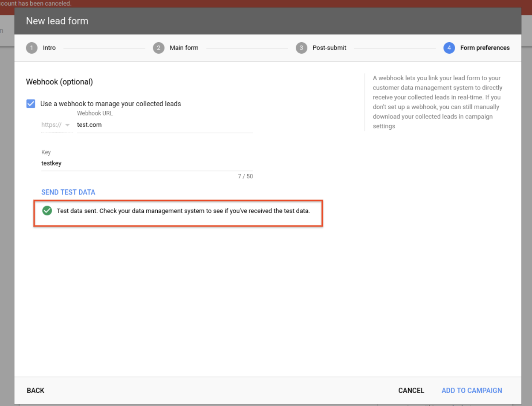Click the 'Test data sent' confirmation message
The width and height of the screenshot is (532, 406).
183,211
